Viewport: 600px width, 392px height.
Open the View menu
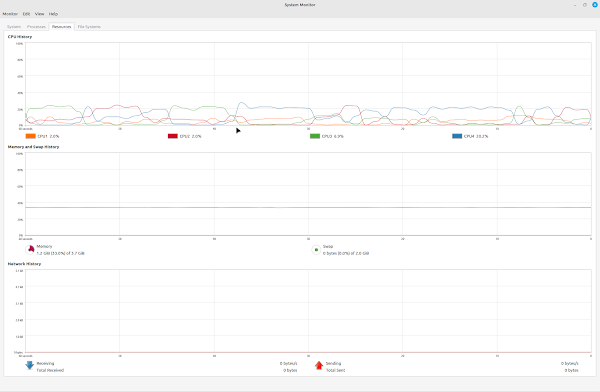(x=39, y=14)
